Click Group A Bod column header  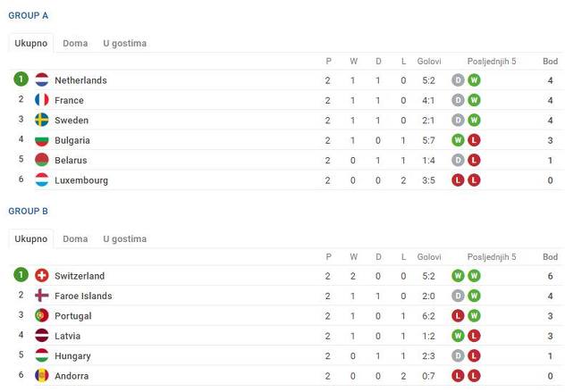[x=550, y=62]
